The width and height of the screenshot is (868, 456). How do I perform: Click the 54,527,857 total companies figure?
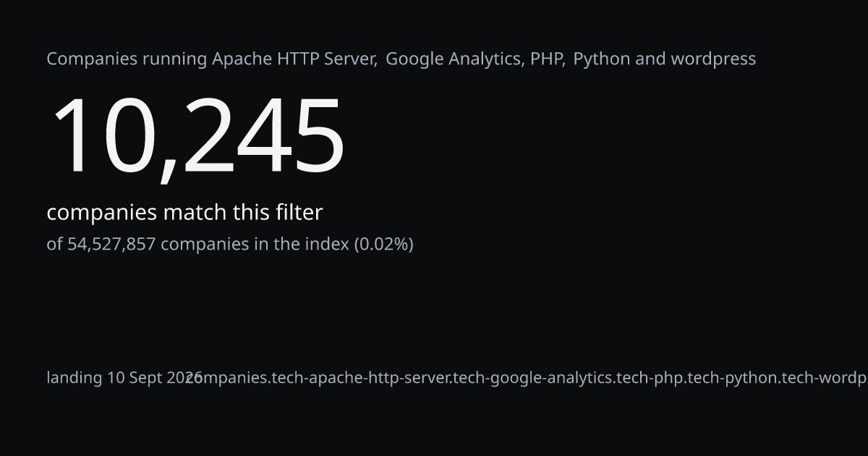(x=111, y=244)
